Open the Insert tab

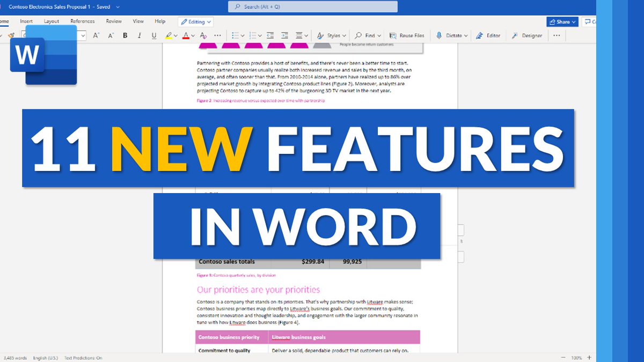pos(26,21)
